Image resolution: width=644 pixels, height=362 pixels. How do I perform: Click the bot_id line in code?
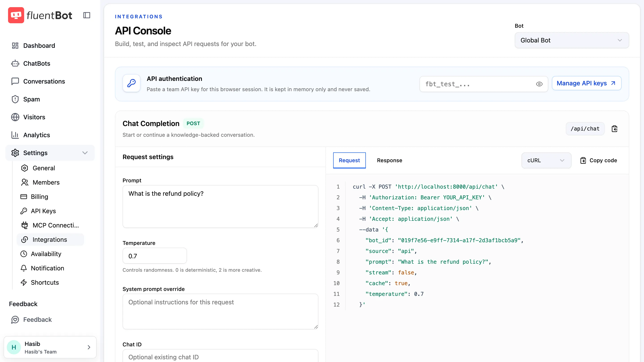(444, 240)
